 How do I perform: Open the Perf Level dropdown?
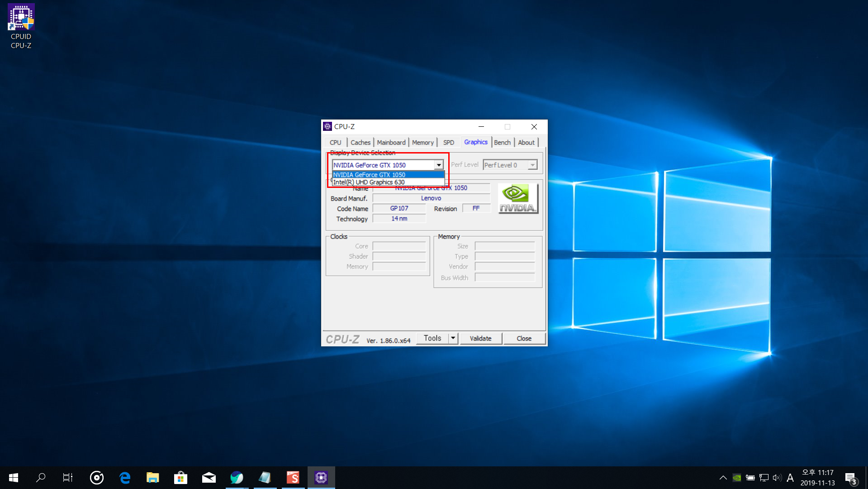(x=510, y=165)
